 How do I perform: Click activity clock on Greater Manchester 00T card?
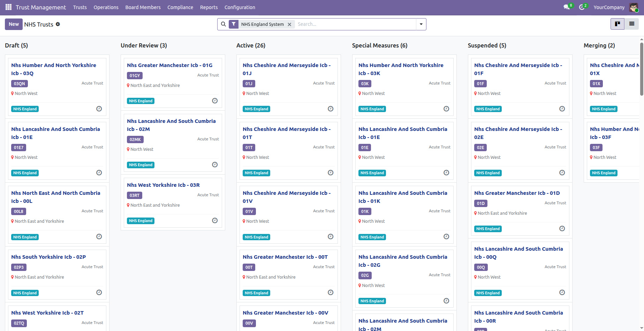(x=331, y=293)
